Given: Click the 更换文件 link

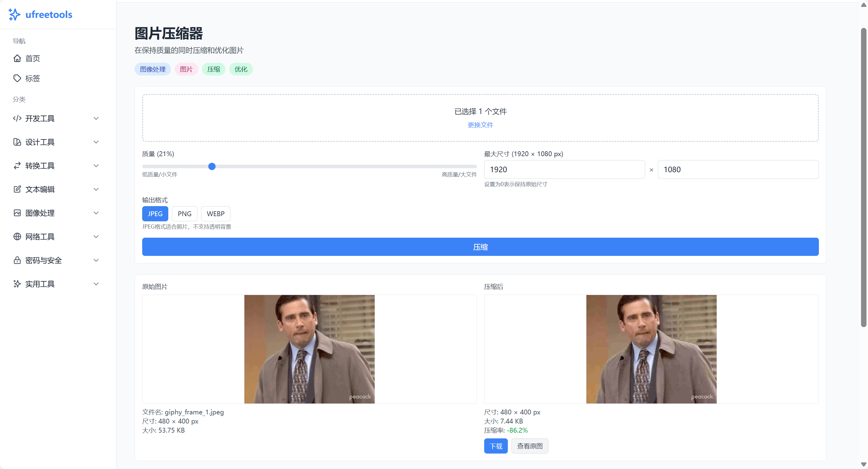Looking at the screenshot, I should [480, 125].
